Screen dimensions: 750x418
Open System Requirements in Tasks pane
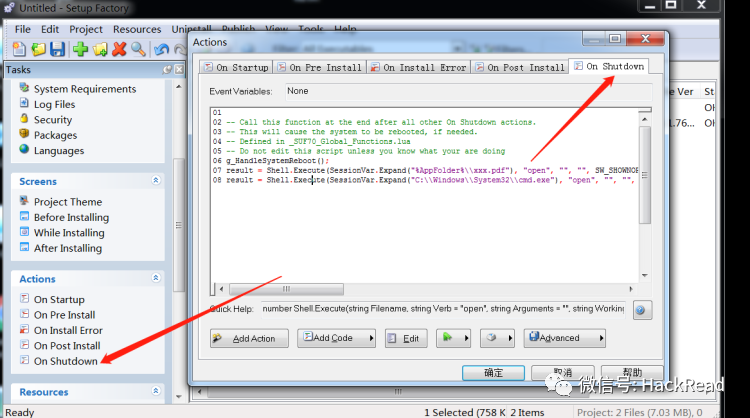(x=85, y=89)
